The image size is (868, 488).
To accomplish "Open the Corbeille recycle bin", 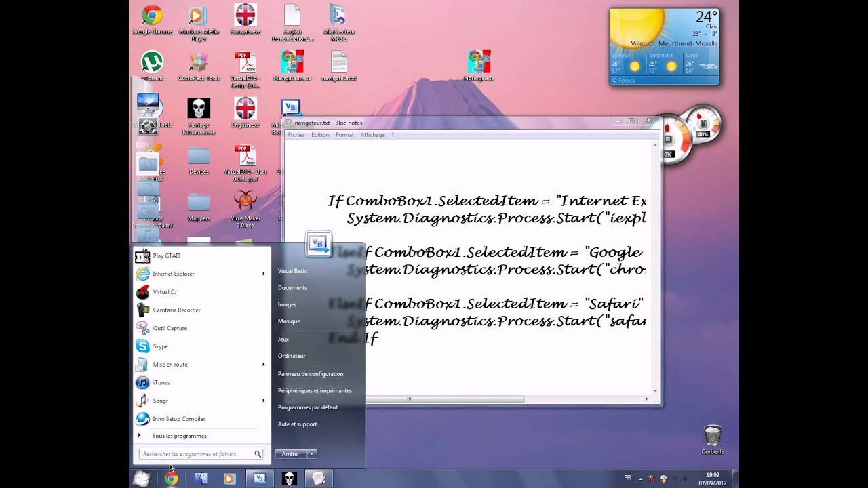I will pyautogui.click(x=713, y=440).
